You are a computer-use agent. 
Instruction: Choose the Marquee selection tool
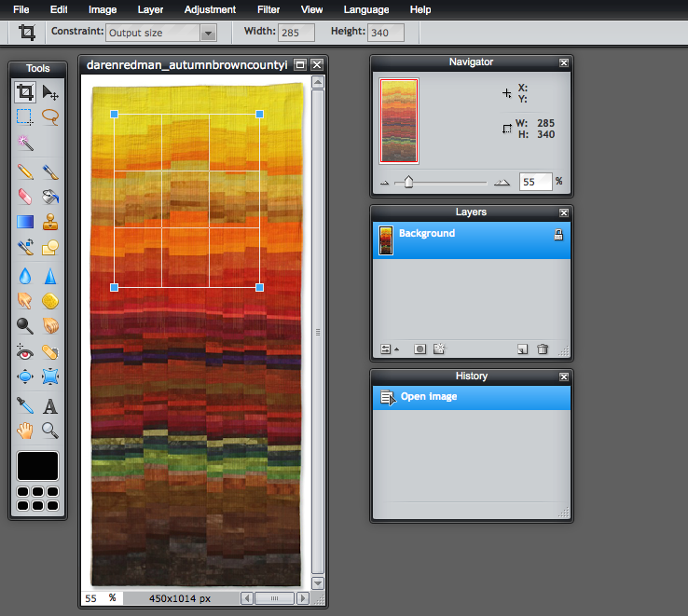[25, 117]
